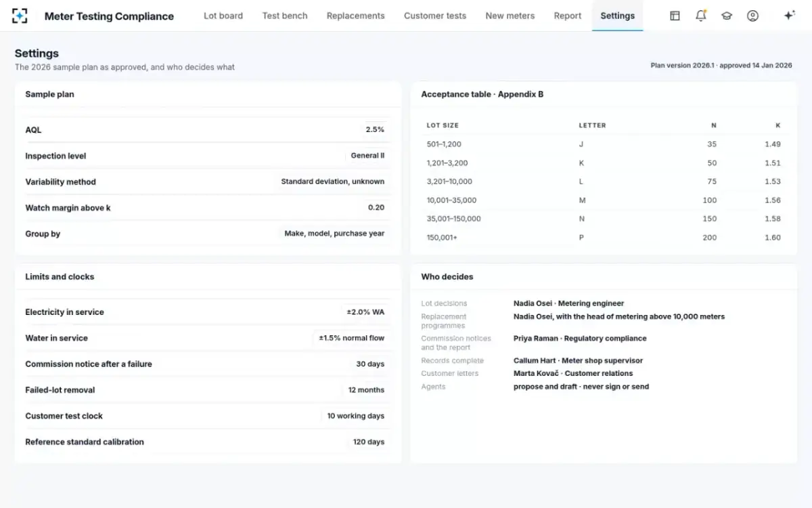Click the Agents rule propose and draft text
812x508 pixels.
tap(581, 387)
